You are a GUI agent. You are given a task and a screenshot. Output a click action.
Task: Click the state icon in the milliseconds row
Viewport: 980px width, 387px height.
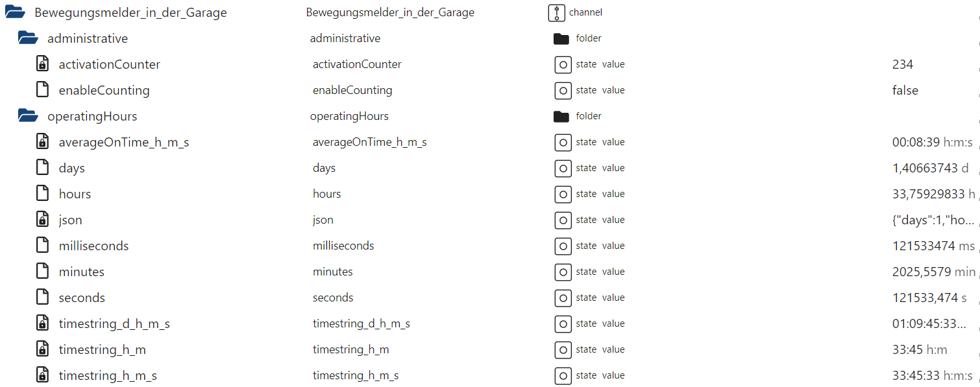(563, 246)
